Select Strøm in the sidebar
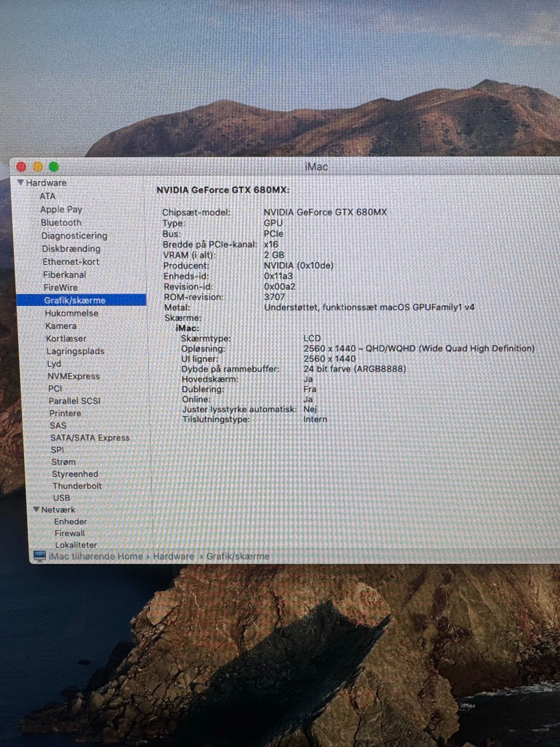The image size is (560, 747). coord(64,462)
